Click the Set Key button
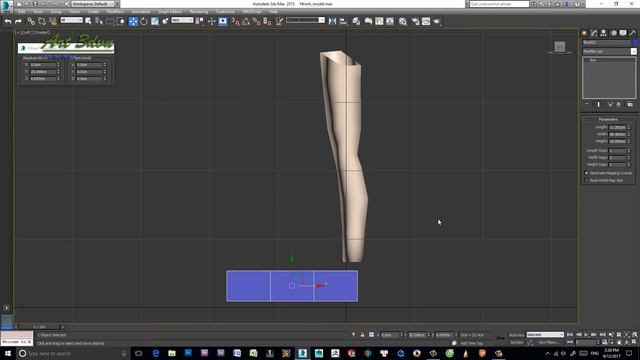Image resolution: width=640 pixels, height=360 pixels. coord(516,342)
